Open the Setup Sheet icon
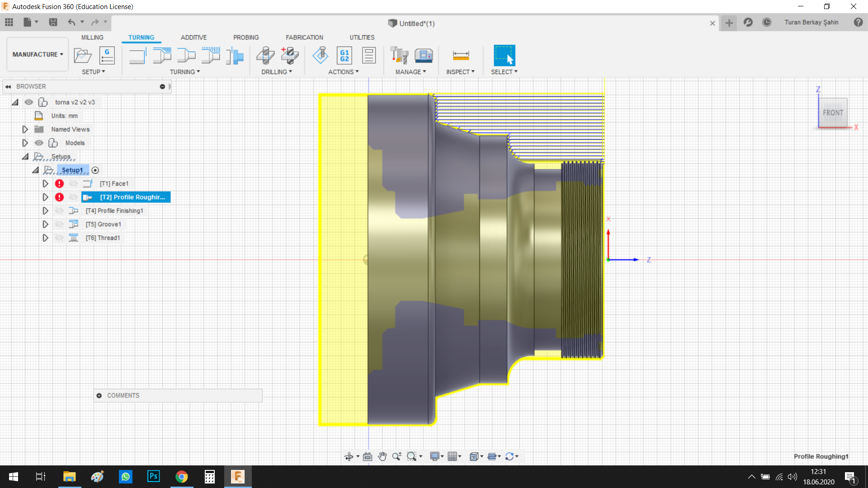Image resolution: width=868 pixels, height=488 pixels. [x=369, y=56]
